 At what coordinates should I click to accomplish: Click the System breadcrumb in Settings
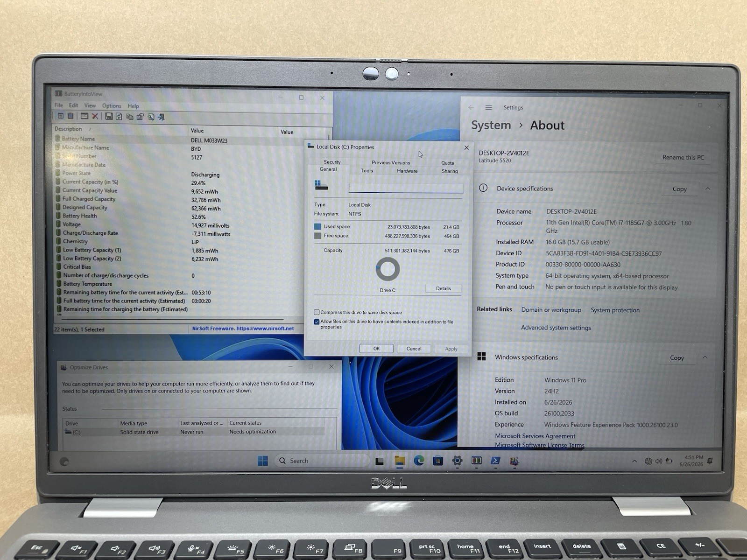(x=491, y=125)
